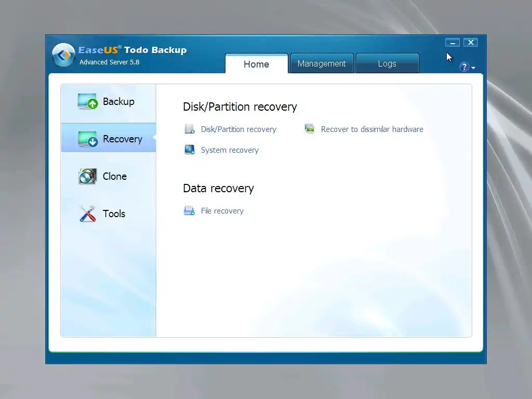Viewport: 532px width, 399px height.
Task: Switch to the Management tab
Action: pos(322,63)
